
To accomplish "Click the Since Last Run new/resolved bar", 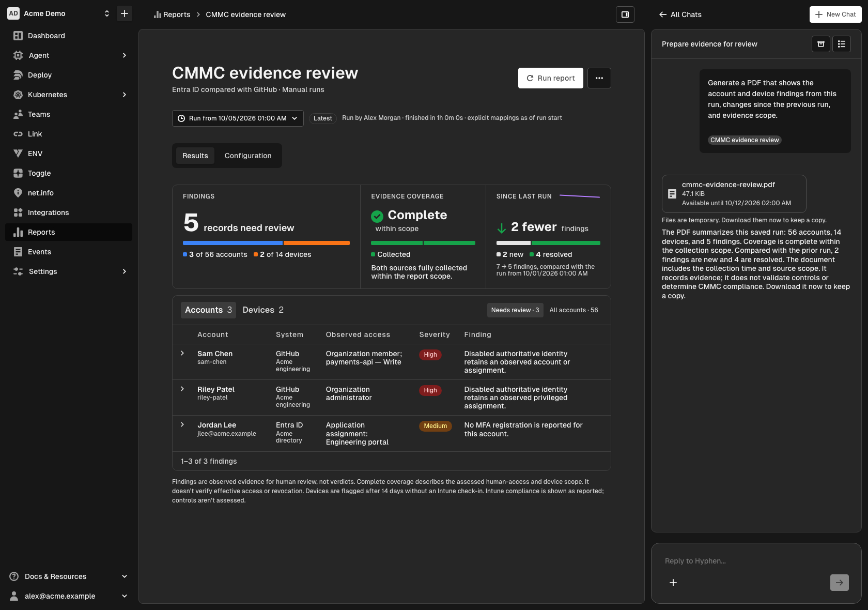I will [x=548, y=243].
